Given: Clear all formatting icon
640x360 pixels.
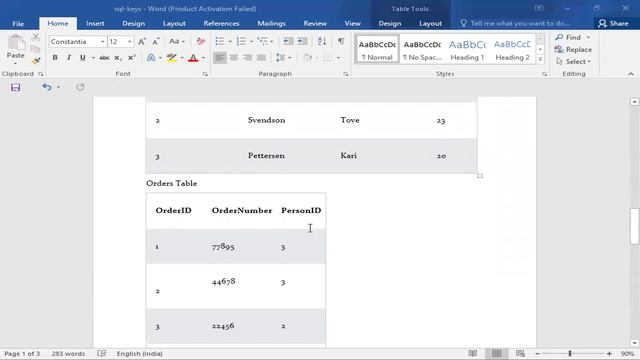Looking at the screenshot, I should tap(200, 42).
